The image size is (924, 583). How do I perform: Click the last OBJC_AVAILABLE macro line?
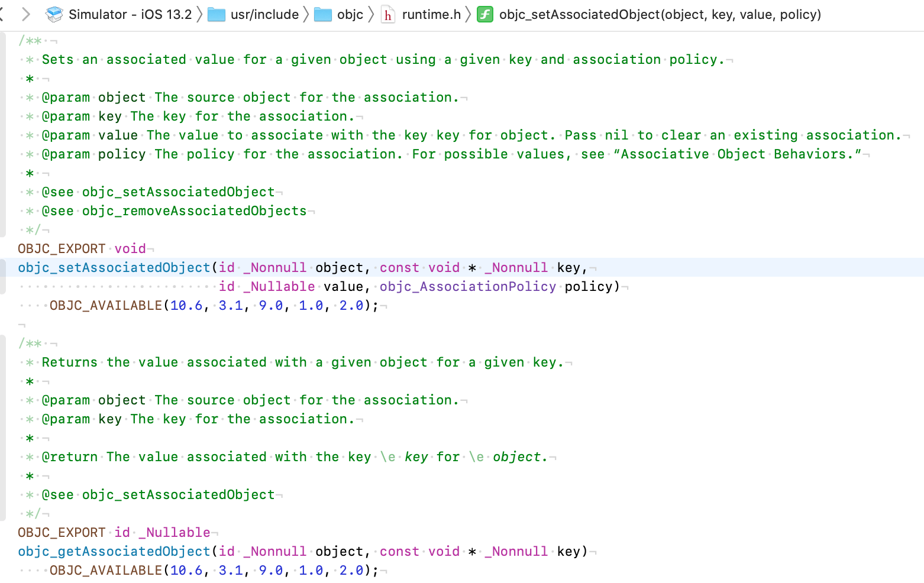(x=214, y=571)
